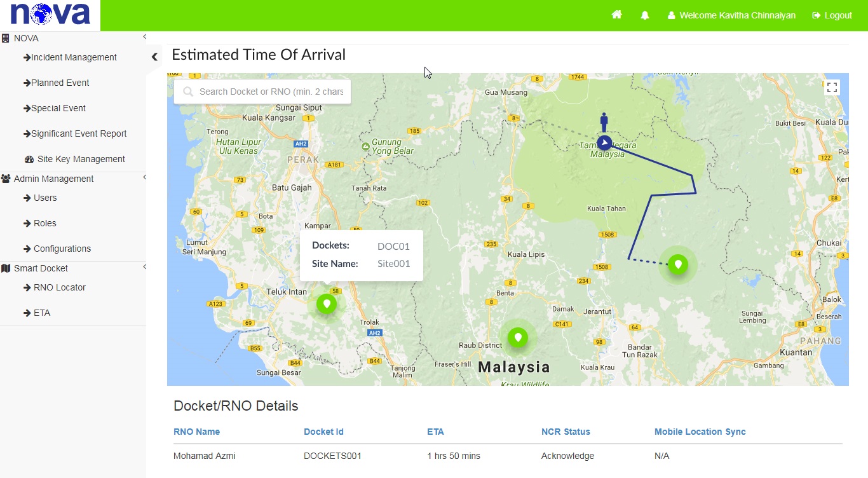Click the Smart Docket map icon
Screen dimensions: 868x478
pos(6,268)
